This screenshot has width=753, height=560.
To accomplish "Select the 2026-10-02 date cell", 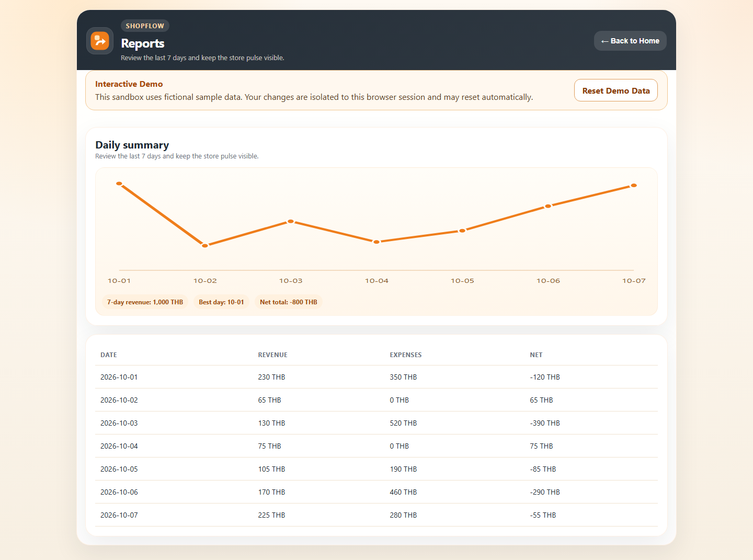I will pos(119,400).
